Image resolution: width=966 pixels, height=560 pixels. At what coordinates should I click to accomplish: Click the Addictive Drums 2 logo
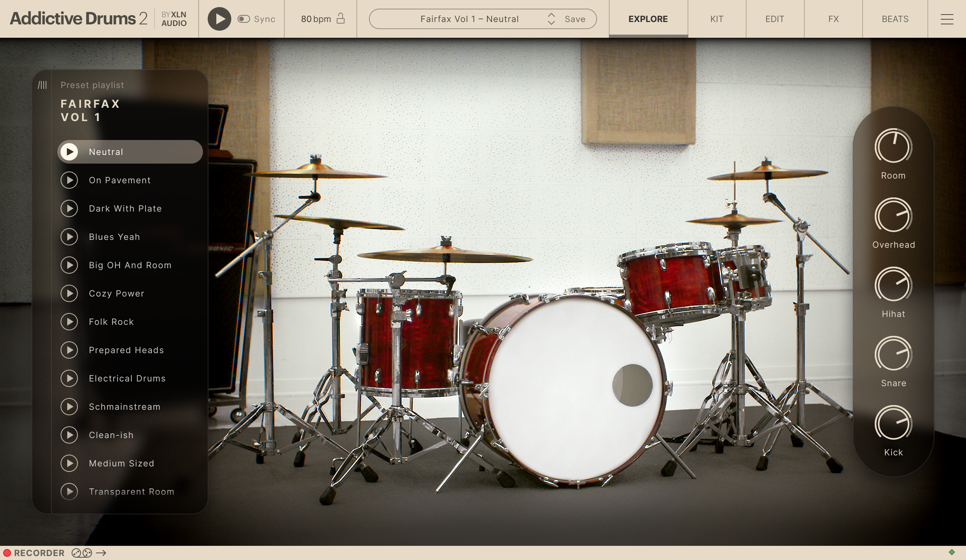point(79,18)
